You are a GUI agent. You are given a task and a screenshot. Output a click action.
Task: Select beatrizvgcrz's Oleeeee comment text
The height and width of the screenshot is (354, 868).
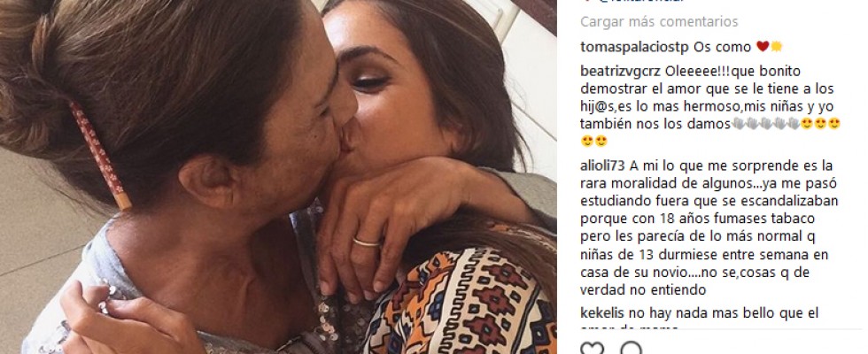(x=710, y=106)
